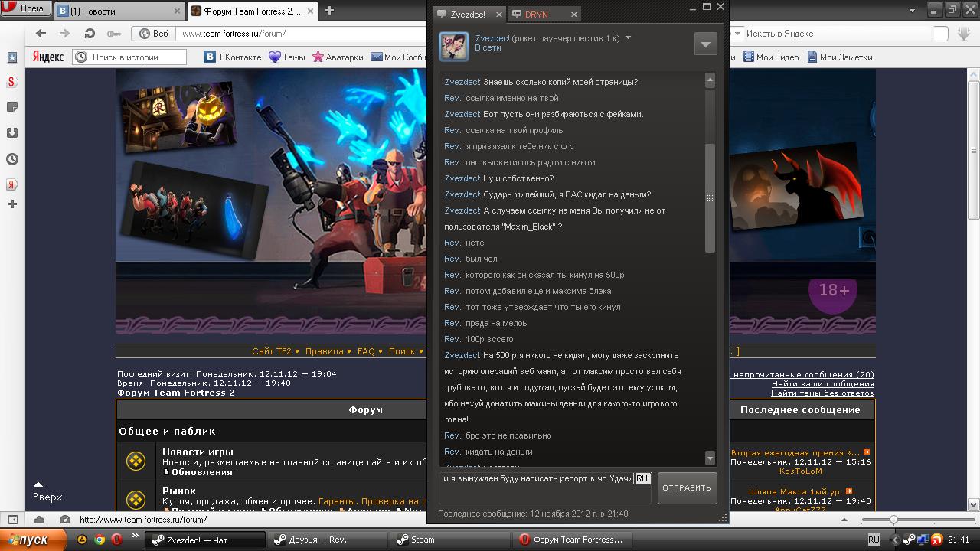This screenshot has width=980, height=551.
Task: Click the "Сайт TF2" forum link
Action: click(272, 351)
